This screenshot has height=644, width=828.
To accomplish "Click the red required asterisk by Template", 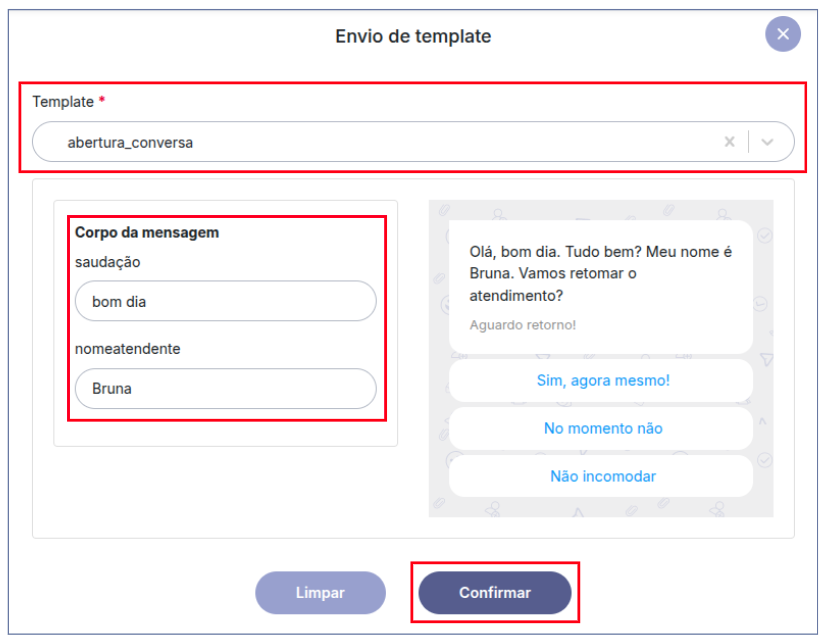I will (x=102, y=101).
